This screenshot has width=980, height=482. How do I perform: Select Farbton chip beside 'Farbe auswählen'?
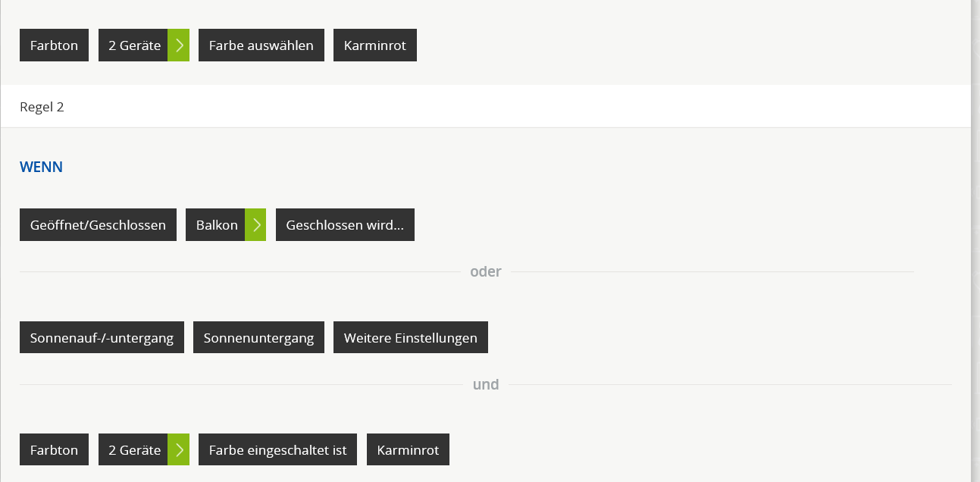(x=54, y=45)
